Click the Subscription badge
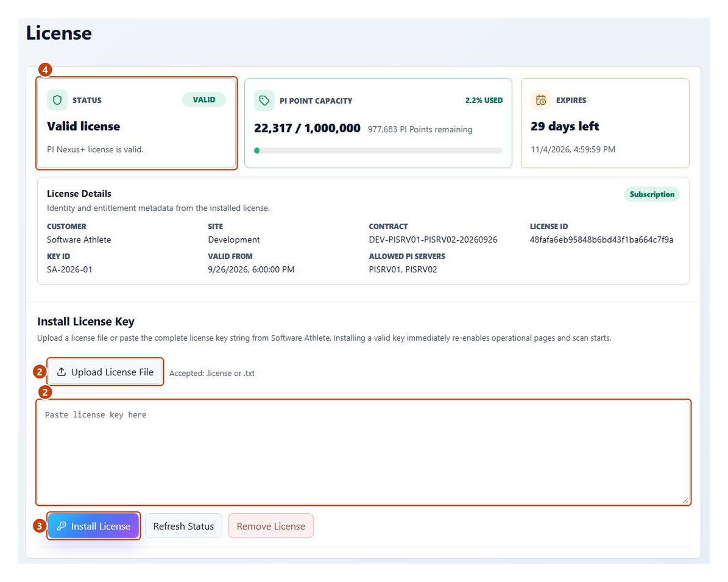The height and width of the screenshot is (582, 728). coord(652,194)
